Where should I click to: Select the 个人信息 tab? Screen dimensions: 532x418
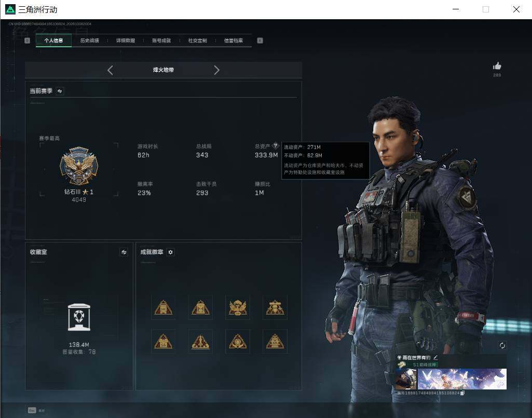point(53,41)
